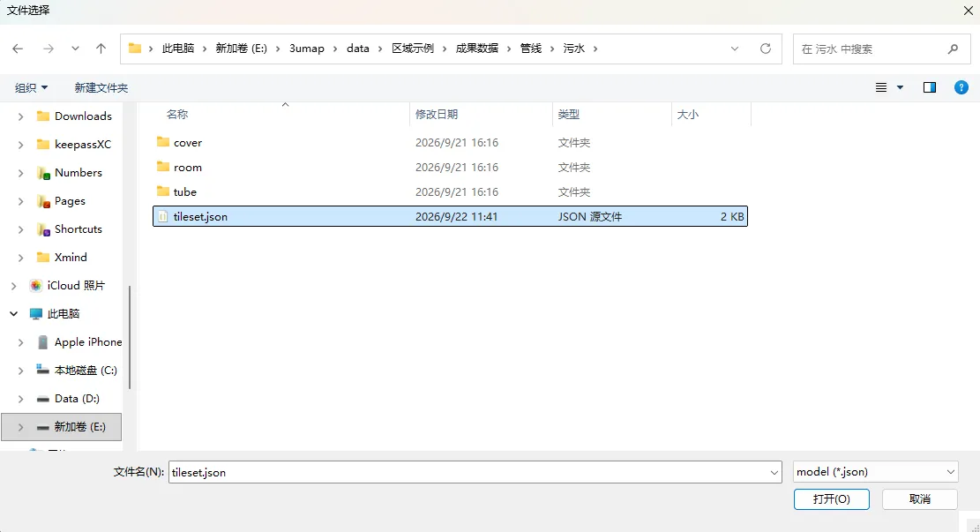
Task: Expand the Downloads tree node
Action: [20, 116]
